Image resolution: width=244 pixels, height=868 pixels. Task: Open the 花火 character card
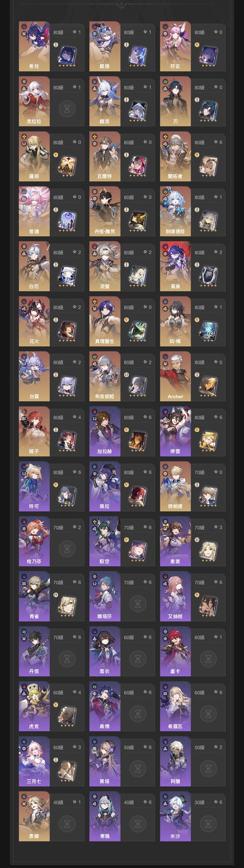[x=50, y=321]
